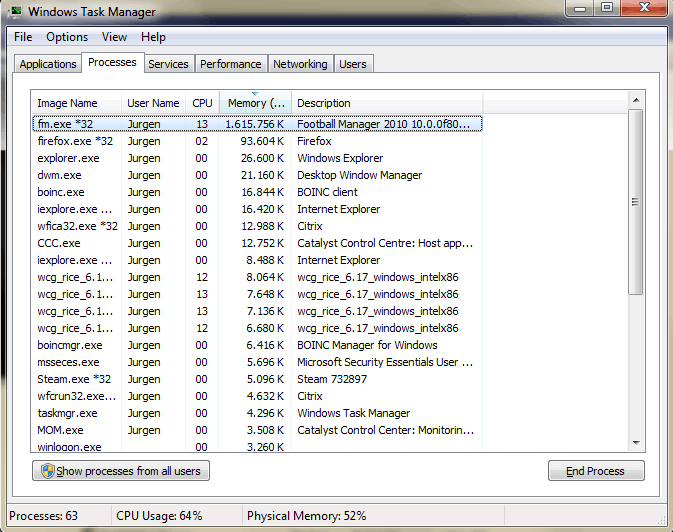Image resolution: width=673 pixels, height=532 pixels.
Task: Click Show processes from all users
Action: pyautogui.click(x=121, y=471)
